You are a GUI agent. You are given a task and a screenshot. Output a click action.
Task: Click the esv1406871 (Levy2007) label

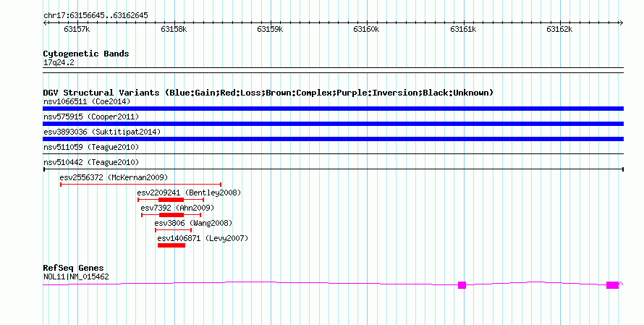pos(203,238)
